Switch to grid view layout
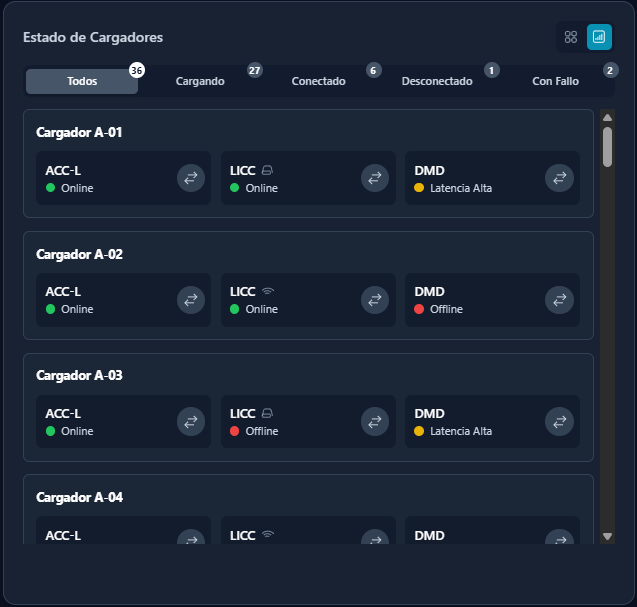 click(x=571, y=37)
